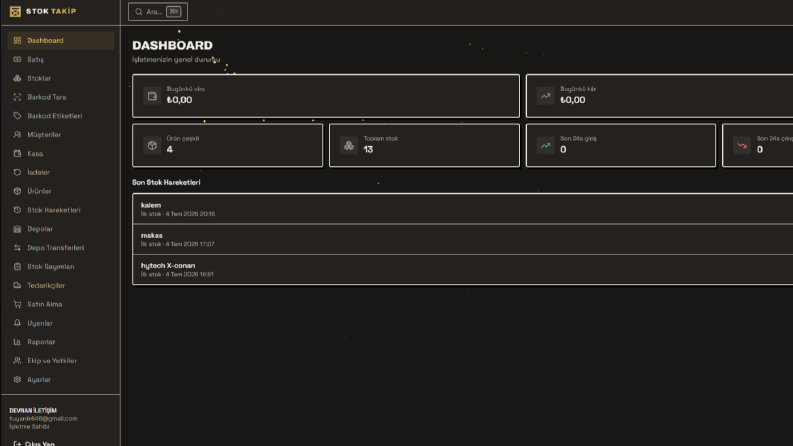Open Depo Transferleri label
This screenshot has height=446, width=793.
[x=56, y=248]
